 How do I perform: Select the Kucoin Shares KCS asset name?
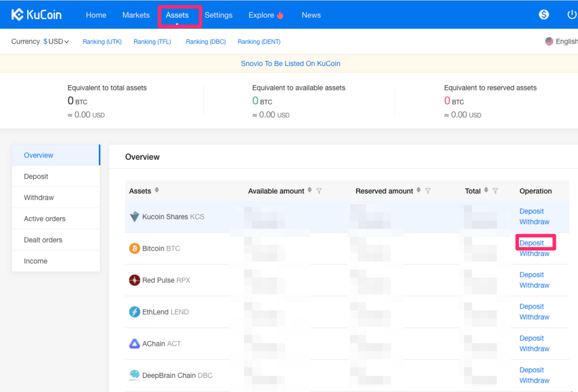tap(173, 217)
